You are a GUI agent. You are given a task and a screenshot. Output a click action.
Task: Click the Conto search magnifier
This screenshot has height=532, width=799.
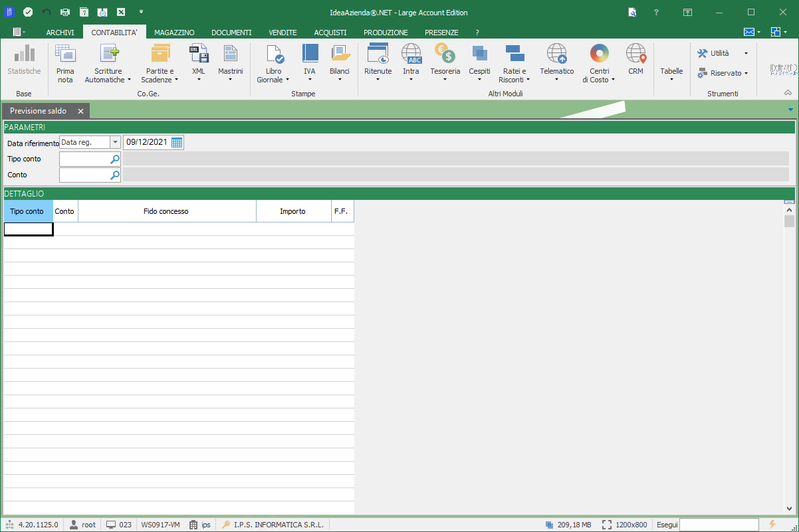click(115, 175)
